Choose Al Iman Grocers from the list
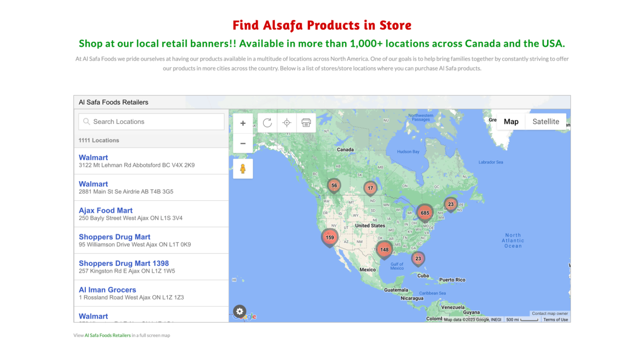 tap(107, 290)
